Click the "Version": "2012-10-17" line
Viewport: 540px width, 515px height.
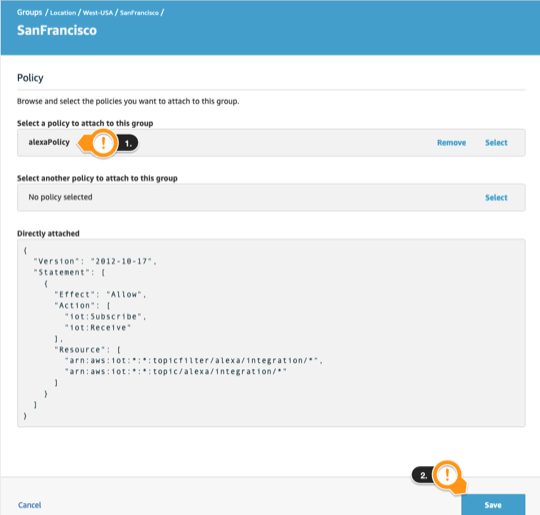coord(95,261)
